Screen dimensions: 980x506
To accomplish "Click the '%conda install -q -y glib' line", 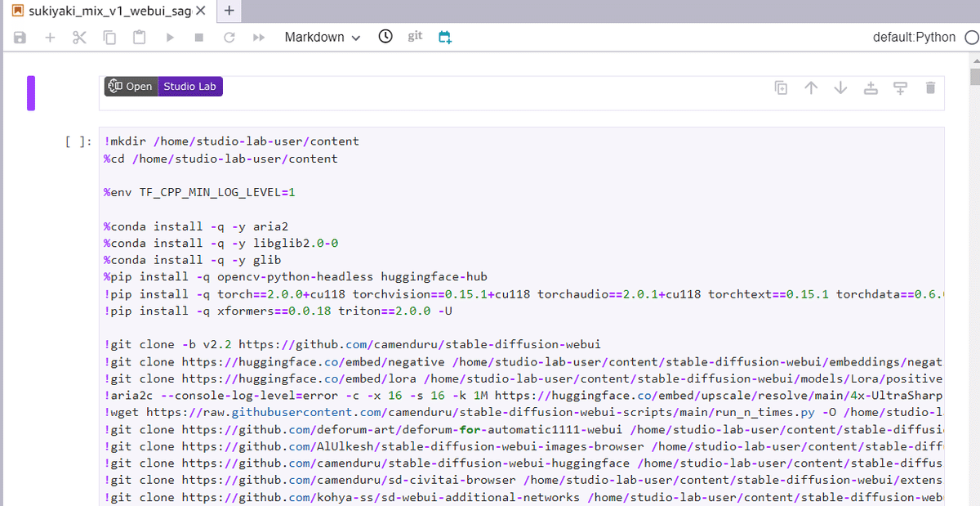I will click(193, 260).
